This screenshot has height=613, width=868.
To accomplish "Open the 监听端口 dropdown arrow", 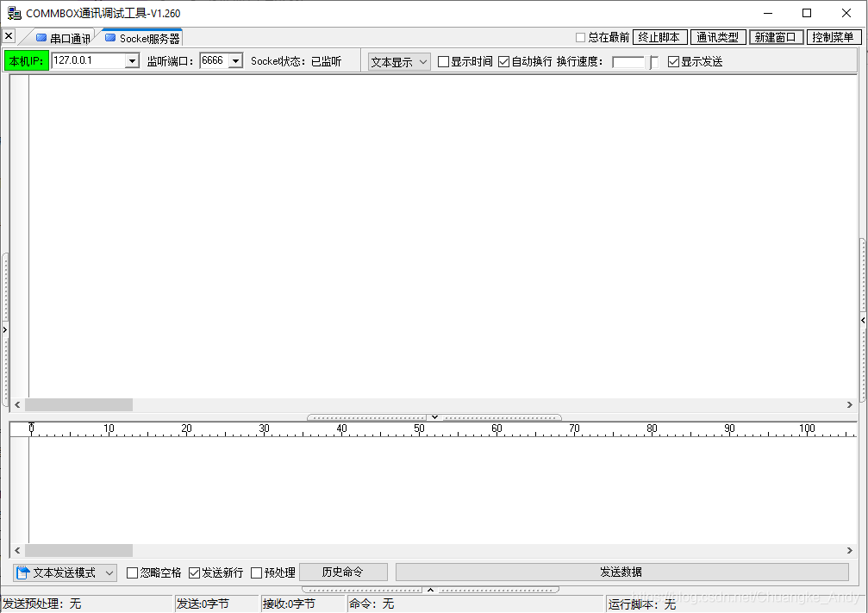I will tap(236, 61).
